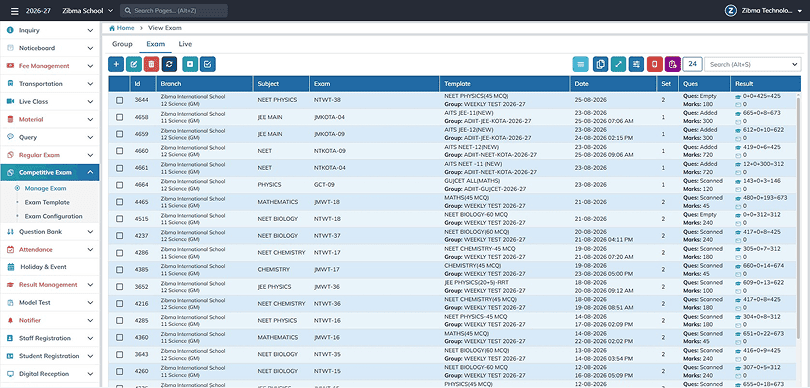Tick the checkbox for exam Id 4465

coord(119,202)
